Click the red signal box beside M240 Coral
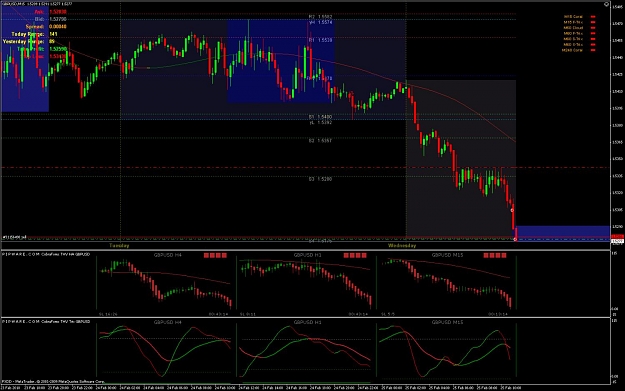Image resolution: width=625 pixels, height=391 pixels. tap(593, 50)
